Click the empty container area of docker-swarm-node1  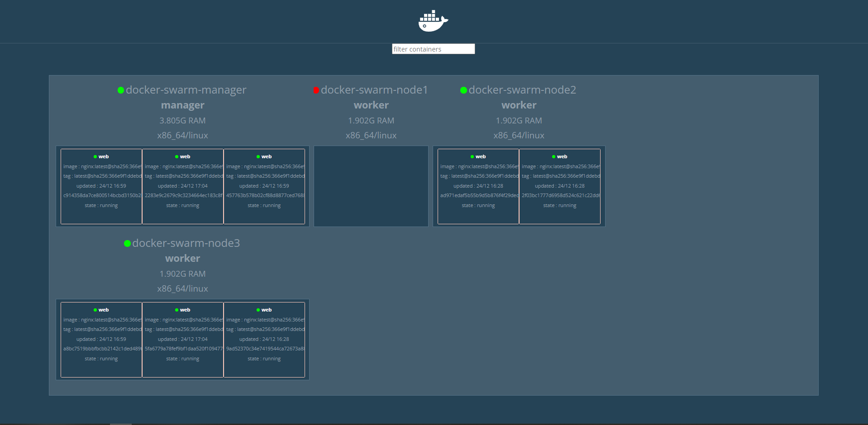pyautogui.click(x=371, y=186)
